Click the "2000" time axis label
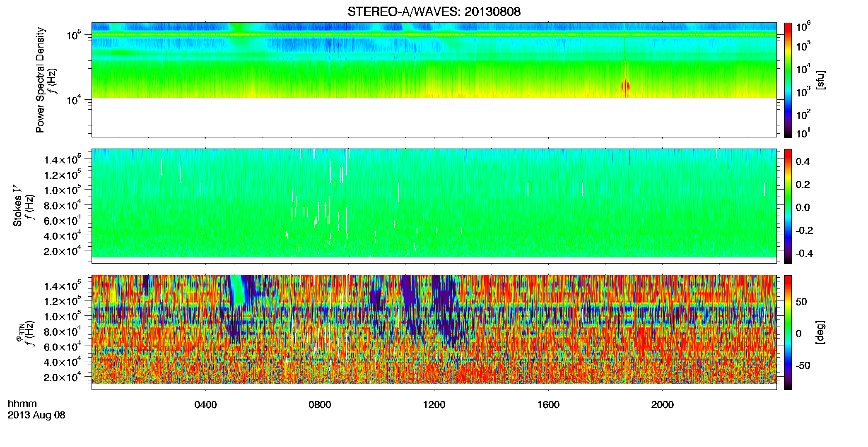Viewport: 868px width, 447px height. point(663,405)
